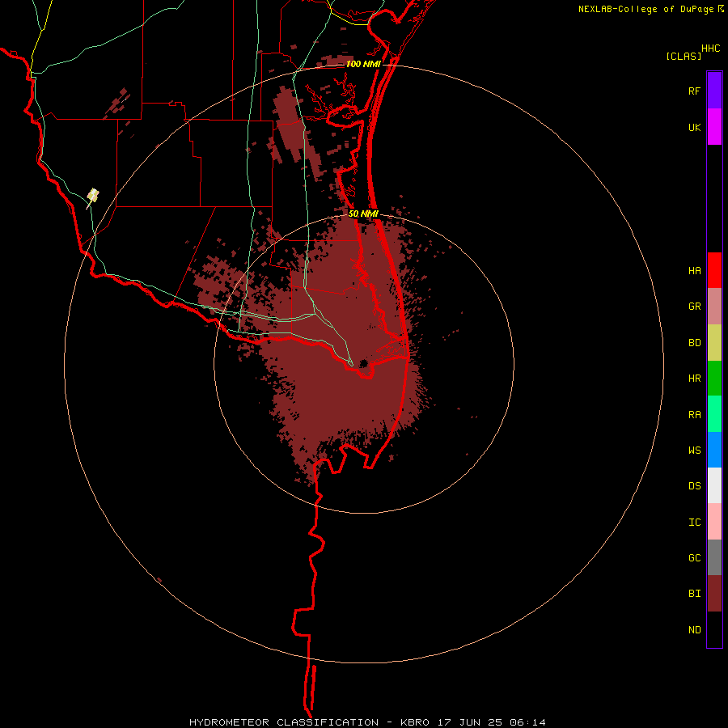Click the GR legend label
The image size is (728, 728).
(694, 307)
